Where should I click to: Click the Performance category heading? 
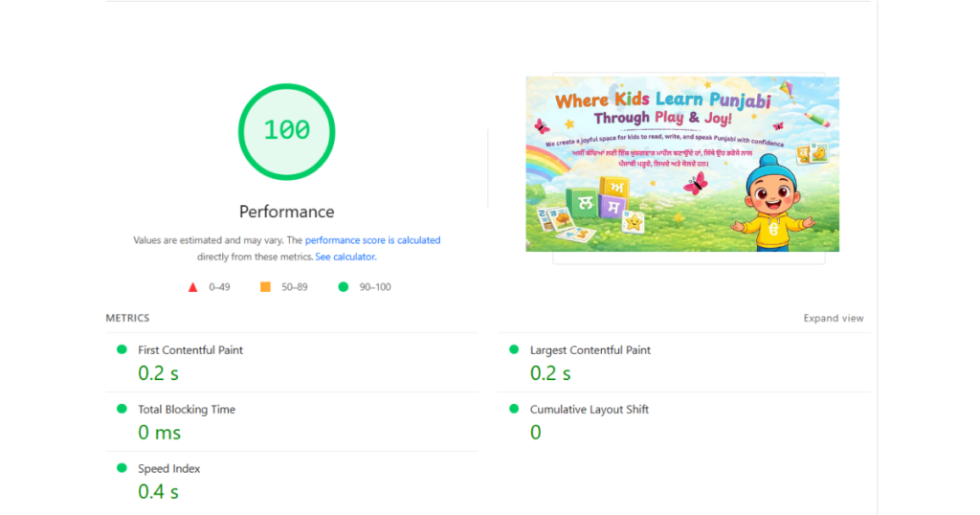[x=286, y=212]
